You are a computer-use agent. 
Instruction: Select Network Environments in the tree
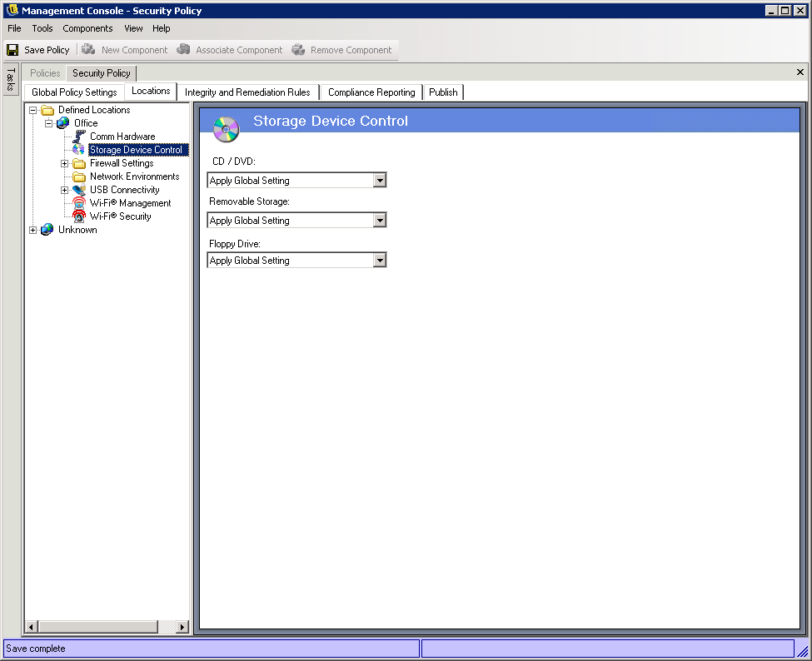click(x=135, y=176)
